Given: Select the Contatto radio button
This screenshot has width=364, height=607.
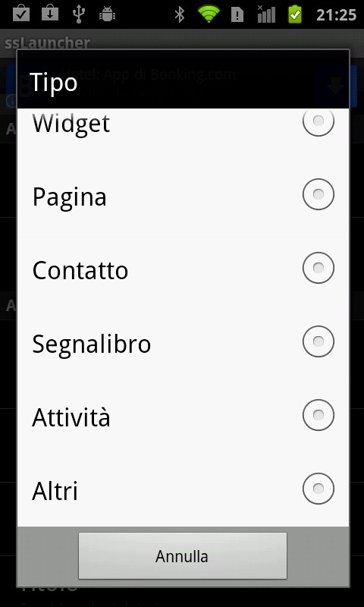Looking at the screenshot, I should tap(318, 268).
